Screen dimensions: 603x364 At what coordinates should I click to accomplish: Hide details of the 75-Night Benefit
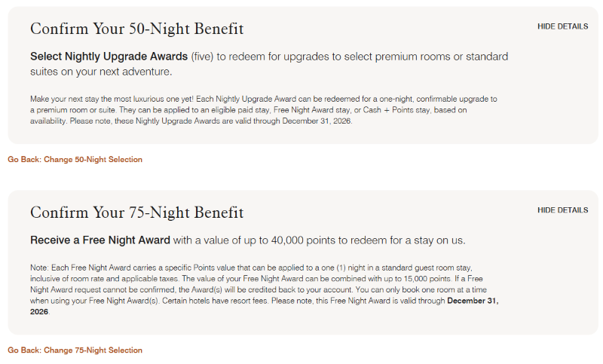[562, 210]
